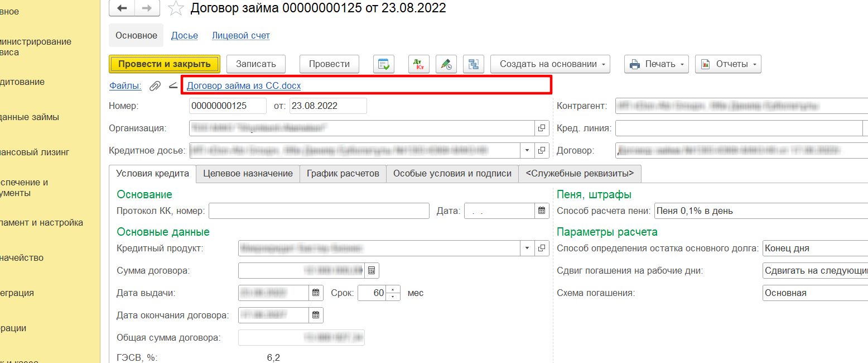Click the Провести button
Image resolution: width=868 pixels, height=363 pixels.
coord(329,64)
